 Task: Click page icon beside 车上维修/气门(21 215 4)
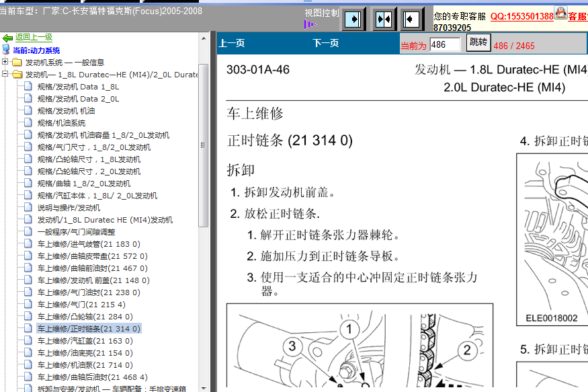[28, 304]
